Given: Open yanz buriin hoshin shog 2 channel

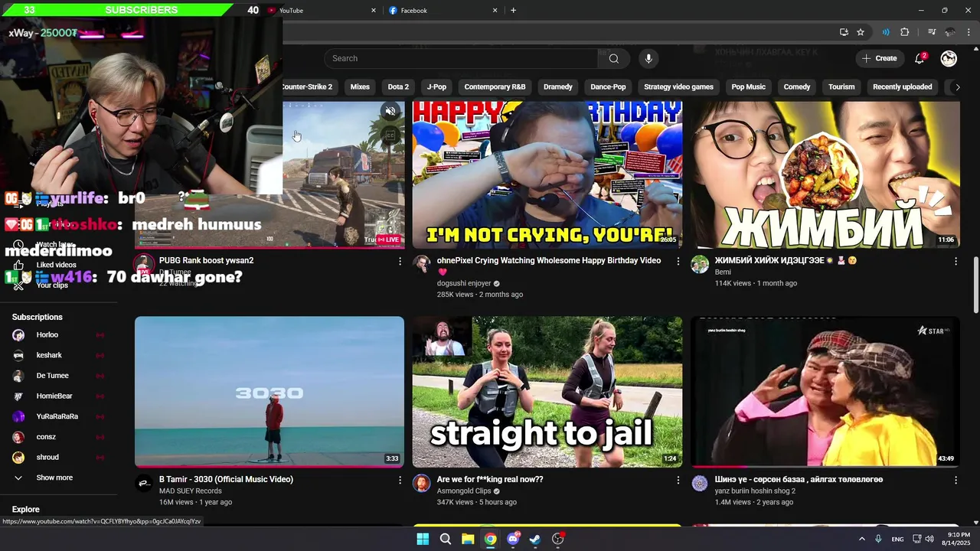Looking at the screenshot, I should point(755,491).
